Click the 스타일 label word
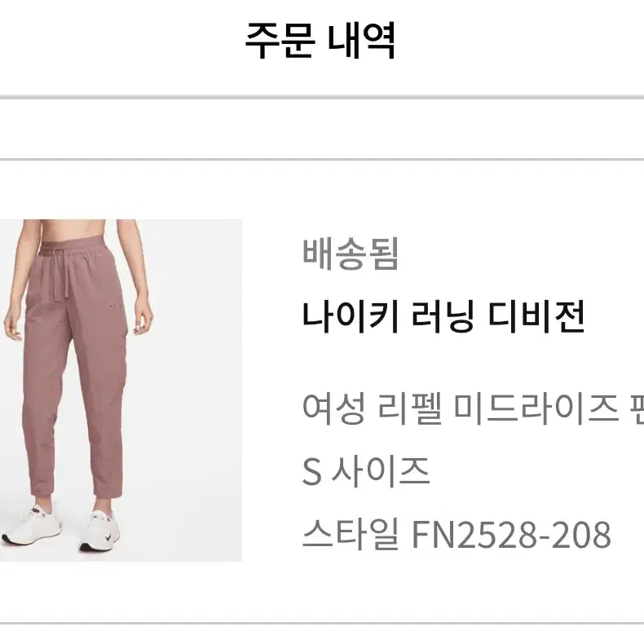644x644 pixels. coord(351,534)
